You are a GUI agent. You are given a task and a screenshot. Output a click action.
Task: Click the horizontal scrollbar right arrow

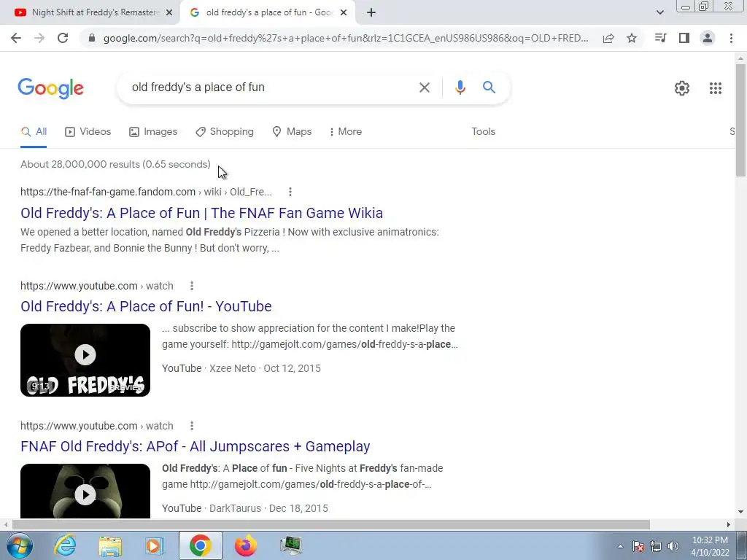[x=729, y=525]
